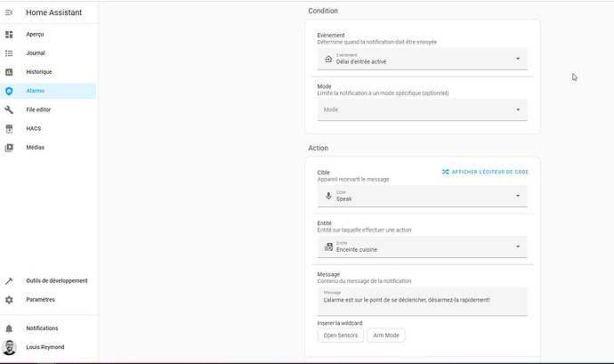Screen dimensions: 614x364
Task: Click into the Message text field
Action: coord(422,300)
